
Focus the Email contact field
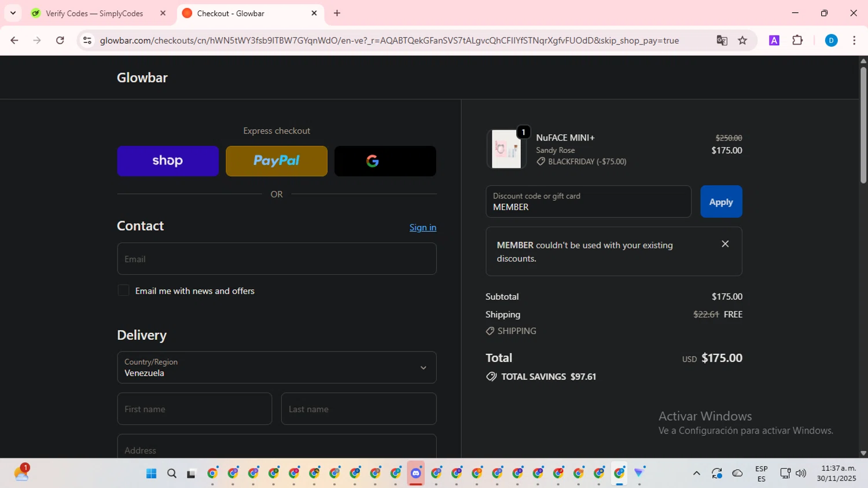[x=277, y=259]
